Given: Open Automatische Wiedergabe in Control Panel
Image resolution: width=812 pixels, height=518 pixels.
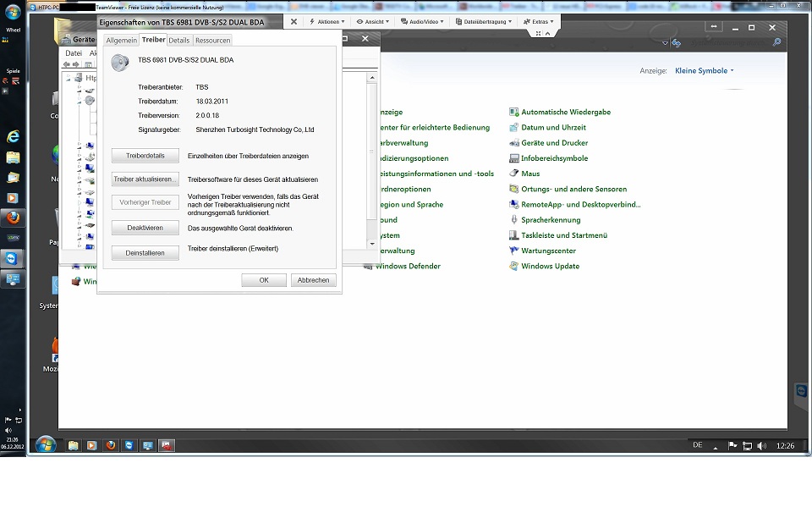Looking at the screenshot, I should click(566, 112).
